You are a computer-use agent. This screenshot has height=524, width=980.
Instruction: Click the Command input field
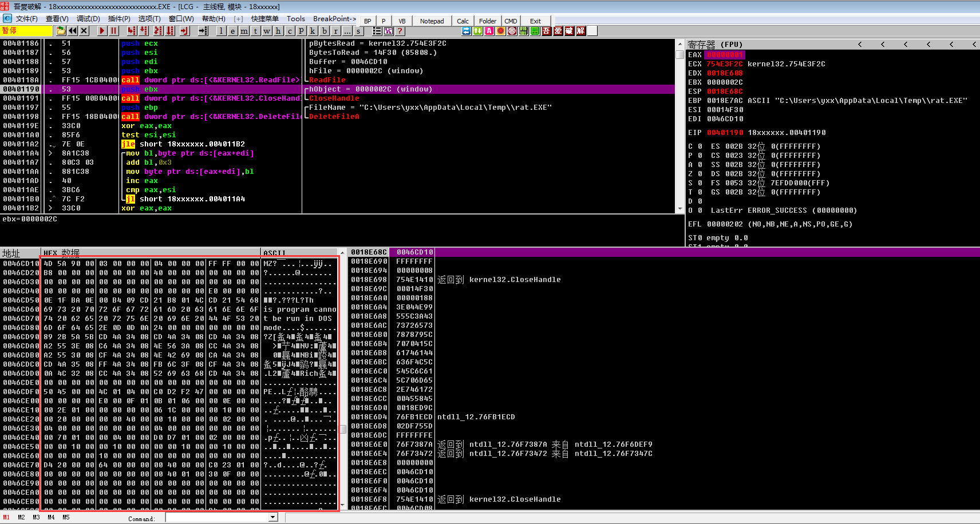pos(218,517)
